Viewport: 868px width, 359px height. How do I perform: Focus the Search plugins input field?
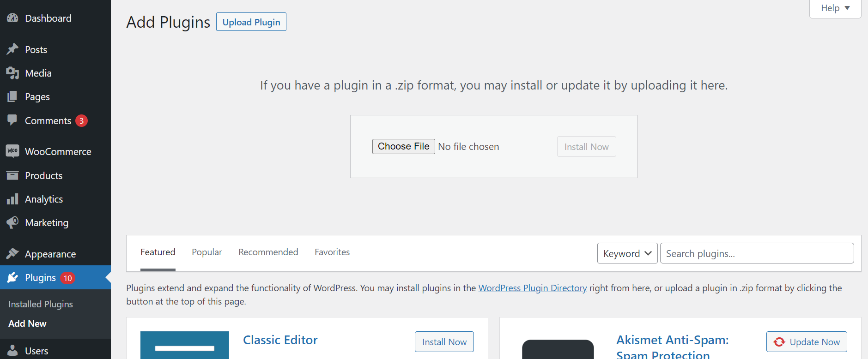pos(757,253)
